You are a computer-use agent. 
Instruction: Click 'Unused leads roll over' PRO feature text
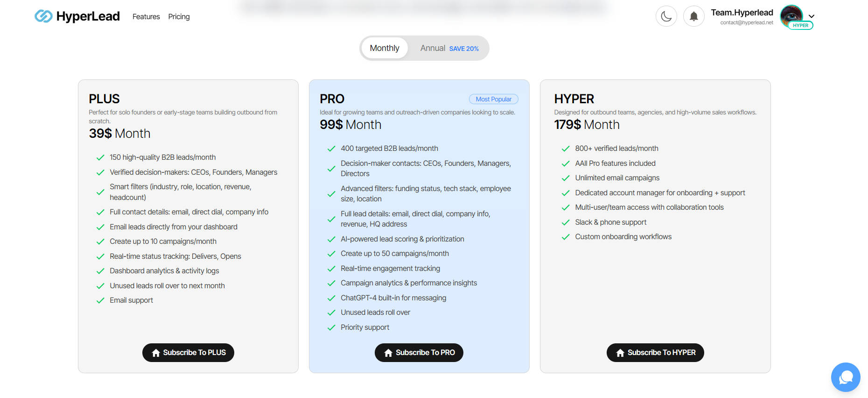[x=375, y=313]
